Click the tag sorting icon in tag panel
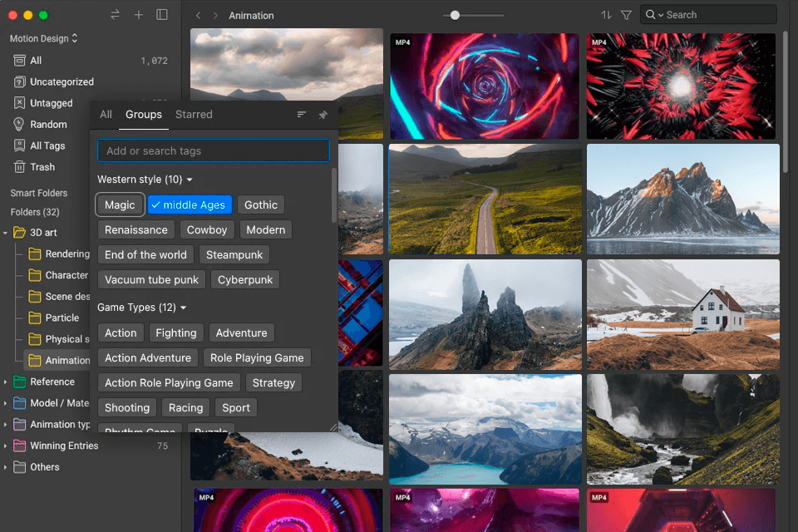The width and height of the screenshot is (798, 532). pyautogui.click(x=302, y=115)
